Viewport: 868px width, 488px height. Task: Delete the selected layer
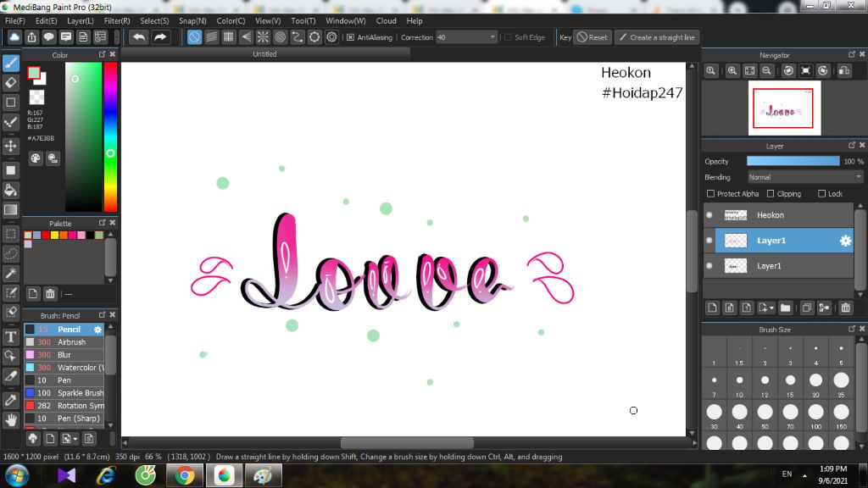click(x=845, y=308)
